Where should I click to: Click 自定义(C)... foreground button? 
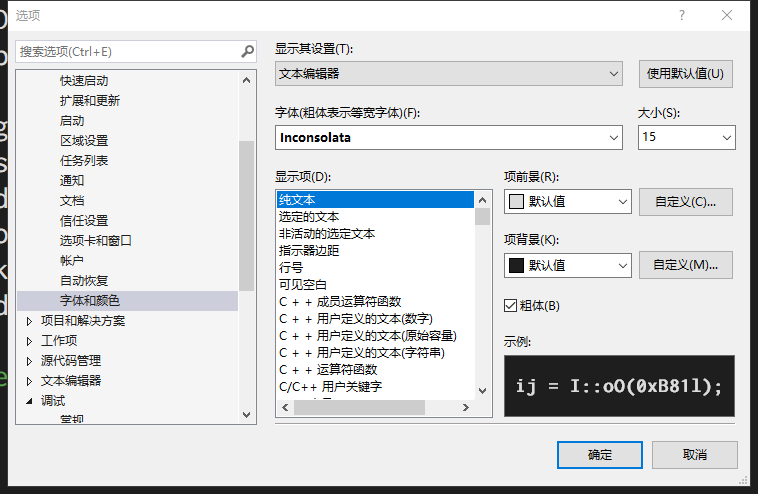click(685, 202)
